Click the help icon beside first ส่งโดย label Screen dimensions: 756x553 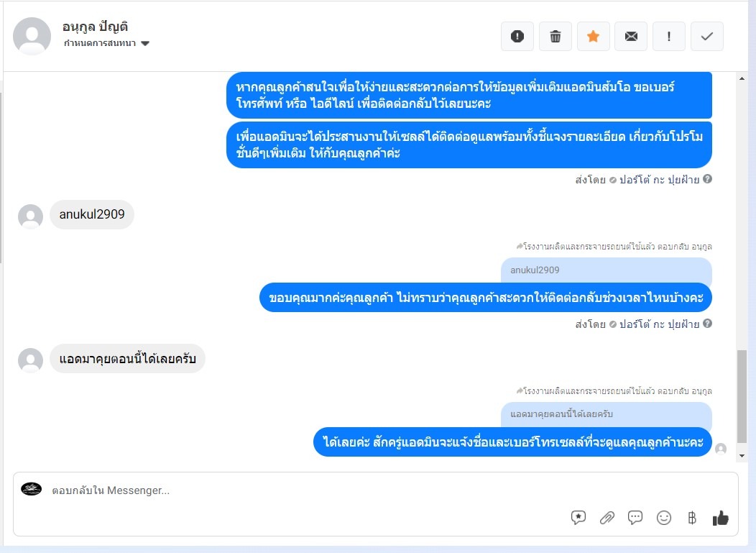pyautogui.click(x=707, y=179)
